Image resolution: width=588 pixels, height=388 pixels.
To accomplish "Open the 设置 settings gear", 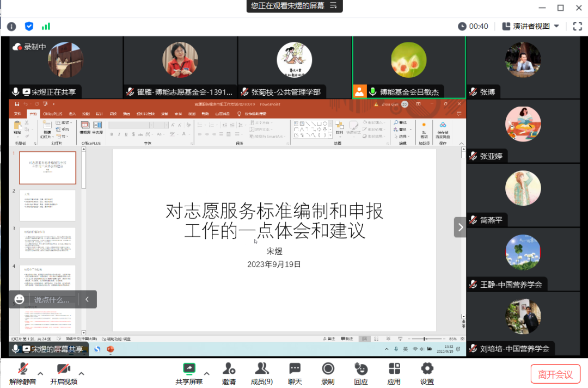I will pyautogui.click(x=427, y=369).
